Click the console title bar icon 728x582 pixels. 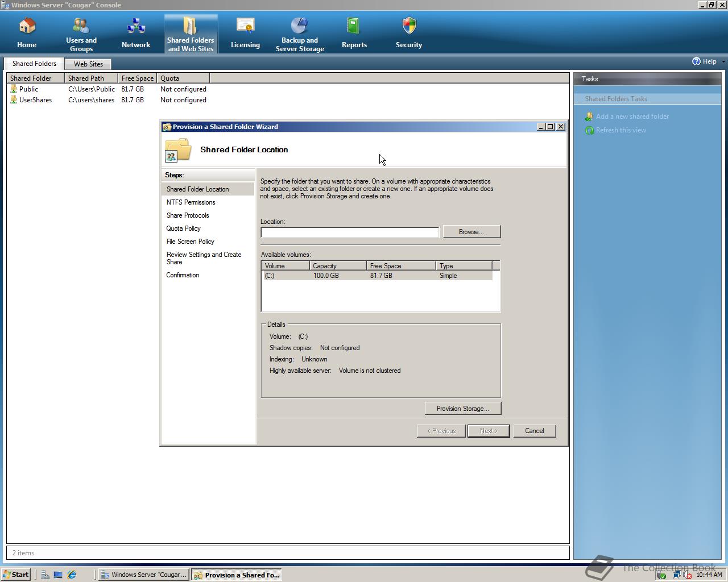[5, 5]
